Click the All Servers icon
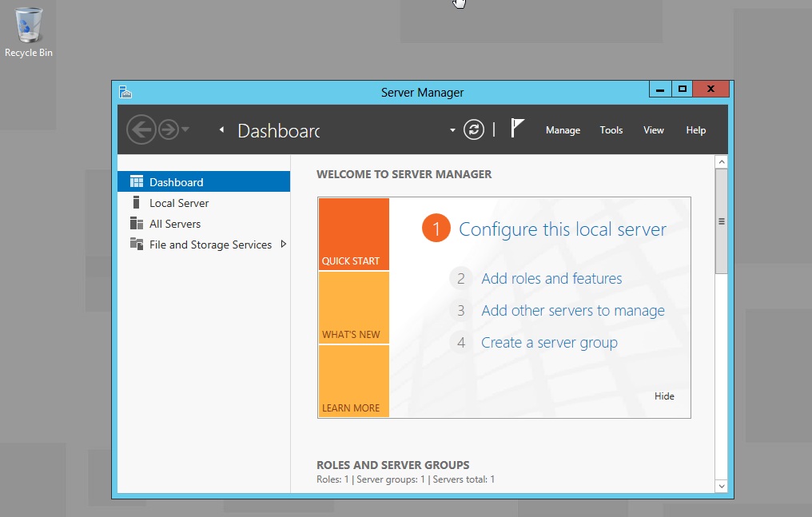Screen dimensions: 812x517 (136, 223)
